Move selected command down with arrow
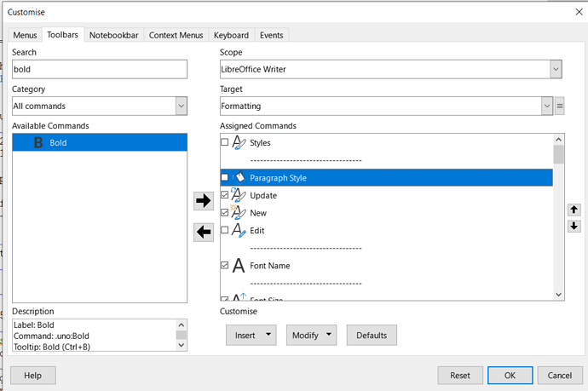The height and width of the screenshot is (391, 588). point(574,226)
